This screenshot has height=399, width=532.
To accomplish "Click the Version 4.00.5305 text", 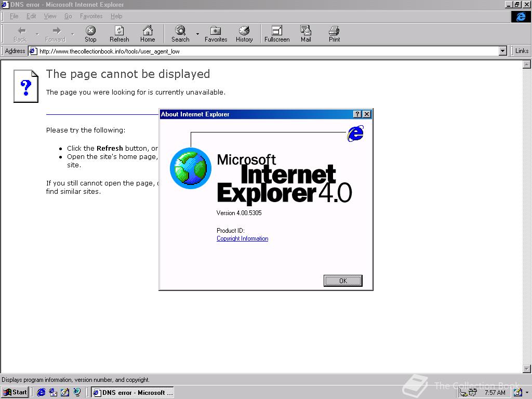I will (239, 213).
